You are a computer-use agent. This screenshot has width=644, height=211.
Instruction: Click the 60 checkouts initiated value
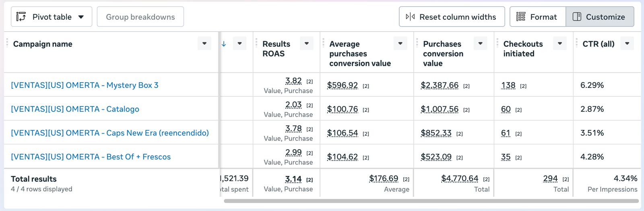coord(506,109)
